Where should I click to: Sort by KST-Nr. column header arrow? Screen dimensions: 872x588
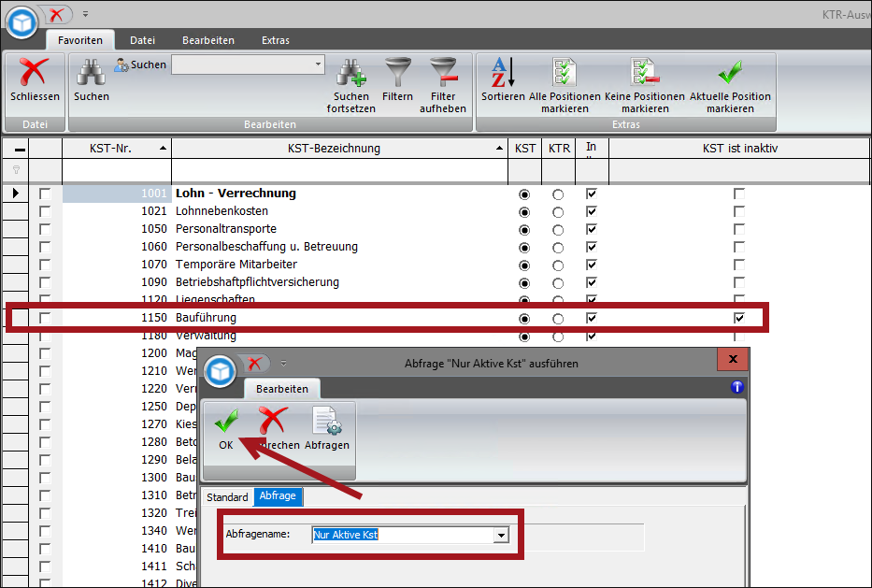tap(164, 149)
